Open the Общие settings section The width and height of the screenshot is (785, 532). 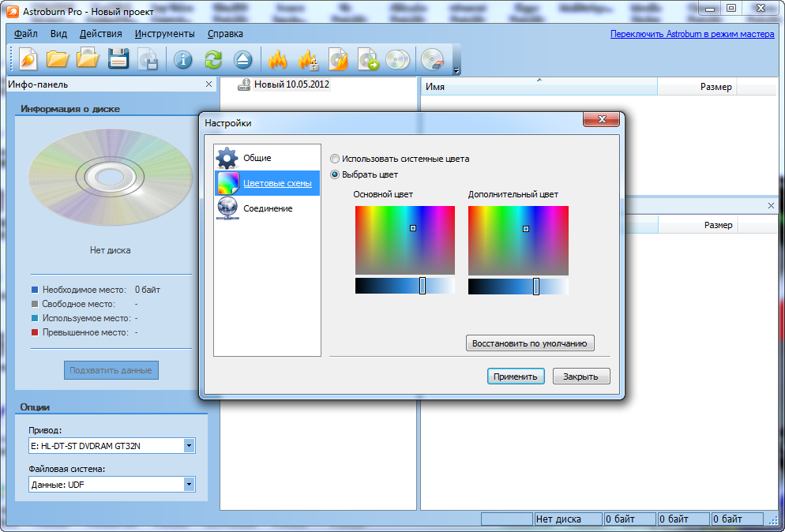pos(257,158)
